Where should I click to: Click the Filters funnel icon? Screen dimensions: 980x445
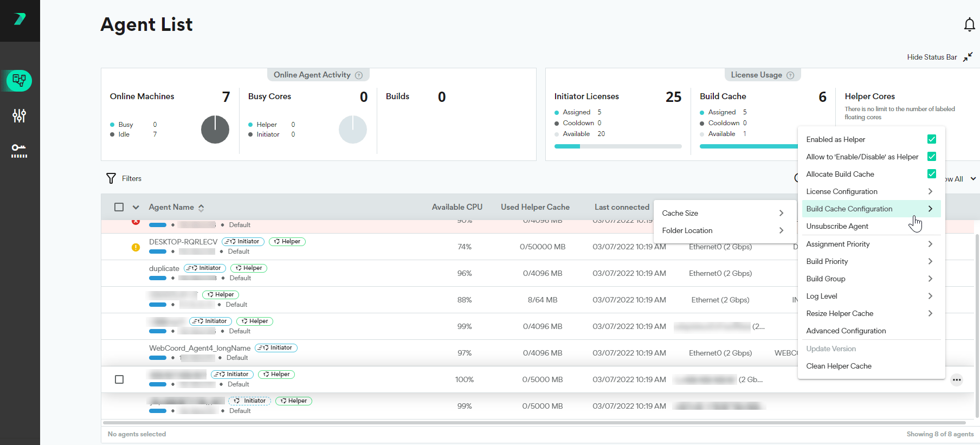point(111,178)
